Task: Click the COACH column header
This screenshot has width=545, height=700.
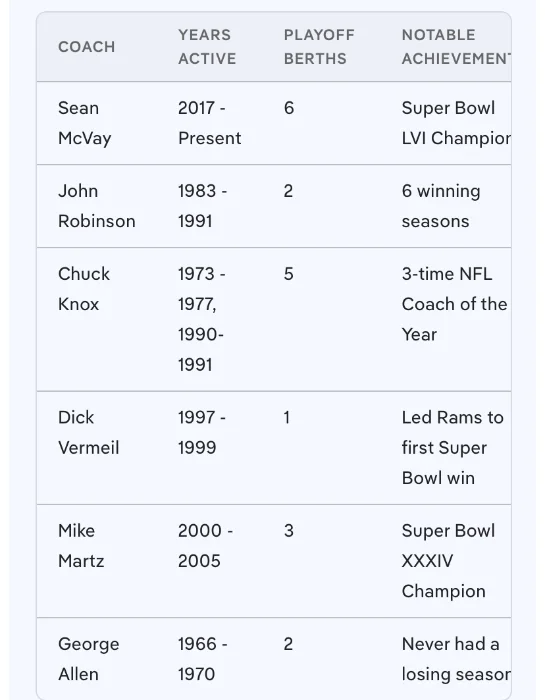Action: [x=87, y=47]
